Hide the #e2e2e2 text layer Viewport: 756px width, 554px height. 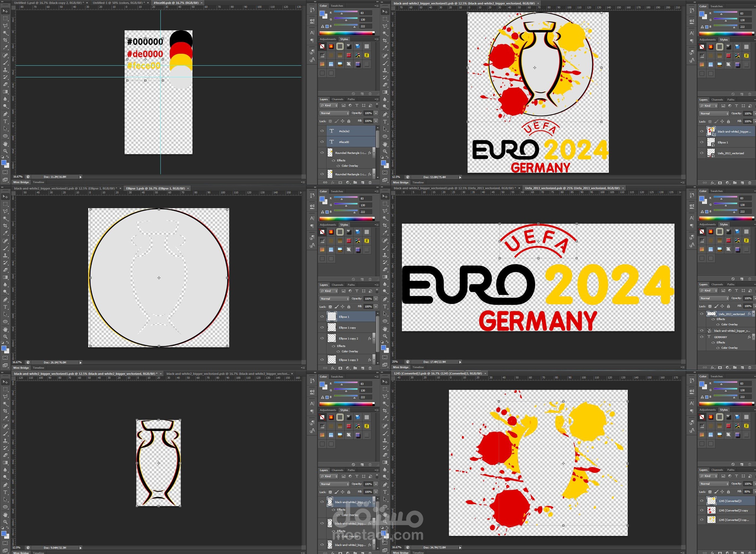pyautogui.click(x=322, y=131)
